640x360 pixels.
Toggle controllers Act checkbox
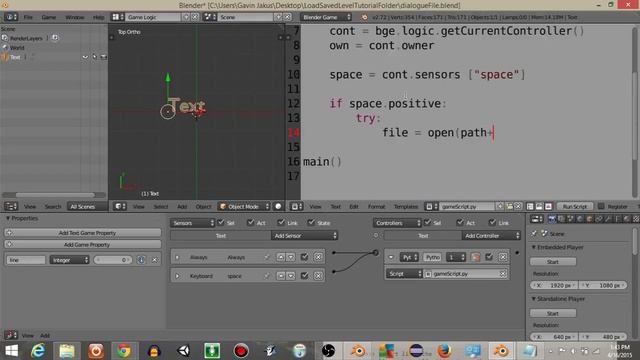pos(460,222)
